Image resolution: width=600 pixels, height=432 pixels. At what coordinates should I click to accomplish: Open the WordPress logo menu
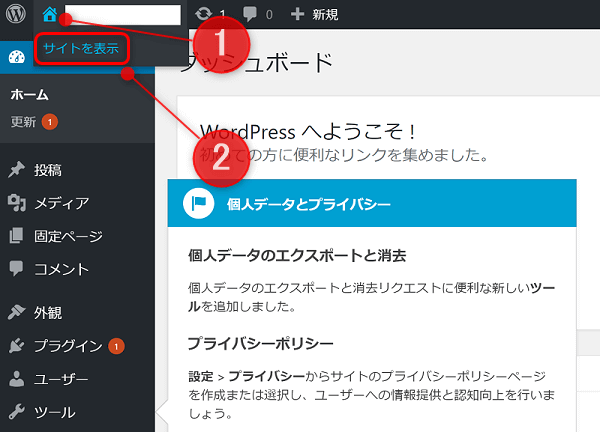16,14
